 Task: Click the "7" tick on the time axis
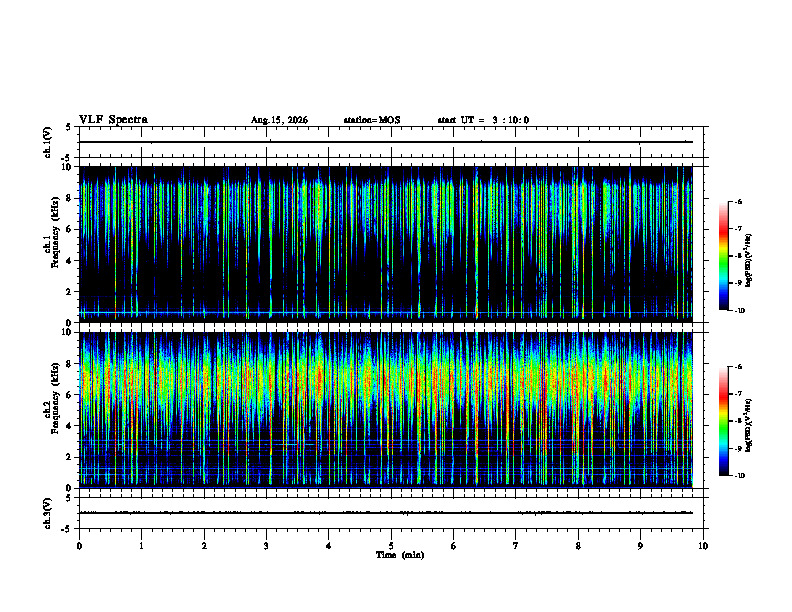pos(516,546)
